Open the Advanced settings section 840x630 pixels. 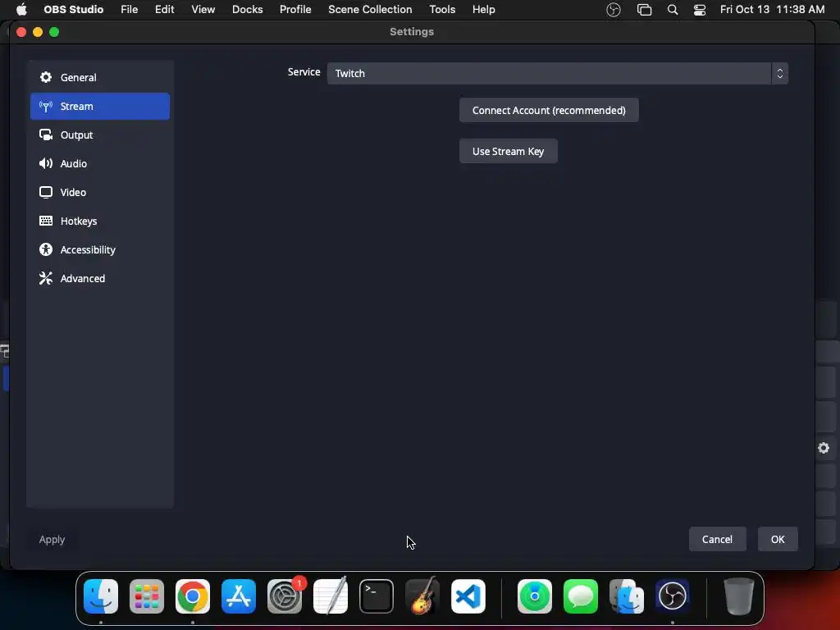pos(99,279)
